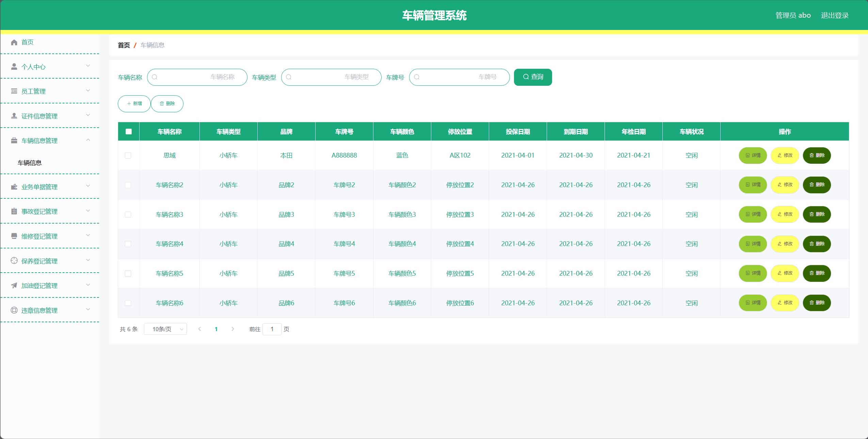Click the 首页 breadcrumb link
Image resolution: width=868 pixels, height=439 pixels.
coord(124,45)
